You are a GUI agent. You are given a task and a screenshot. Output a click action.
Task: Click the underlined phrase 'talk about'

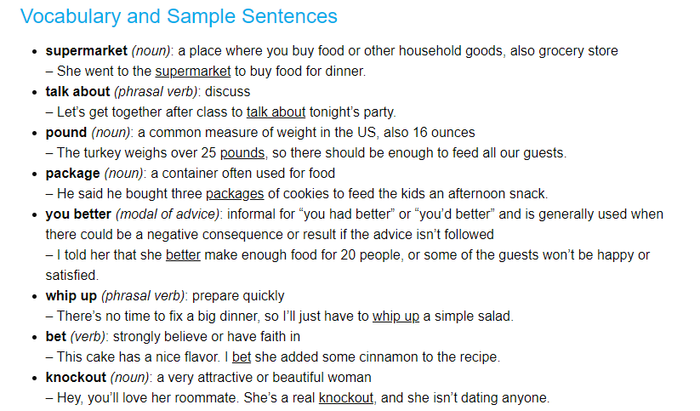click(x=276, y=112)
